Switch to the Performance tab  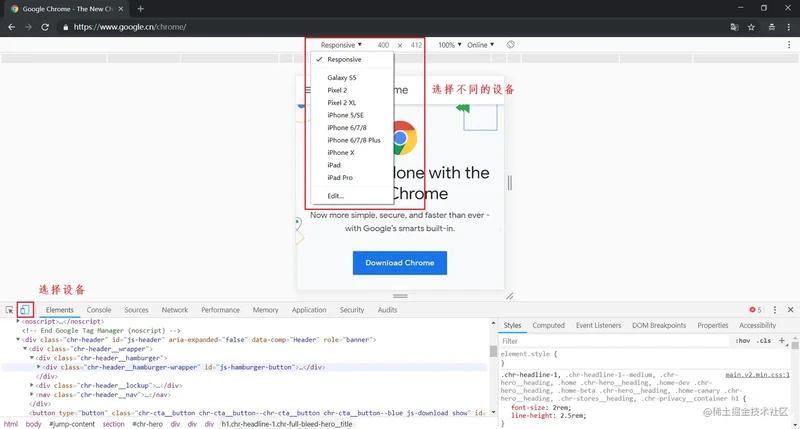point(220,310)
